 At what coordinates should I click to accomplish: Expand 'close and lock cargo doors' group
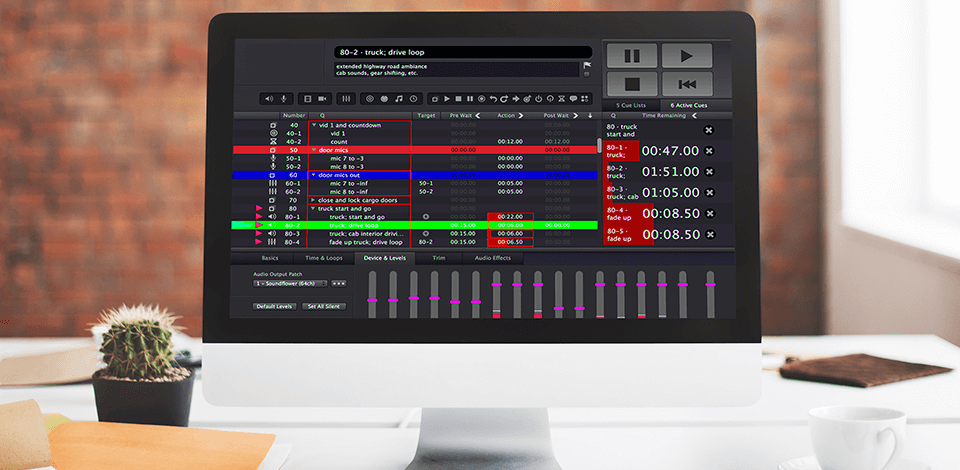pos(314,200)
